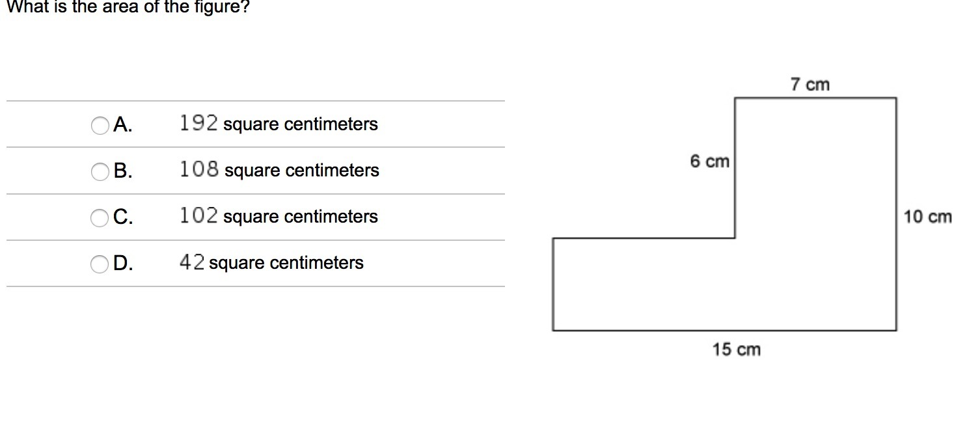Image resolution: width=980 pixels, height=427 pixels.
Task: Click the '10 cm' dimension label
Action: tap(927, 217)
